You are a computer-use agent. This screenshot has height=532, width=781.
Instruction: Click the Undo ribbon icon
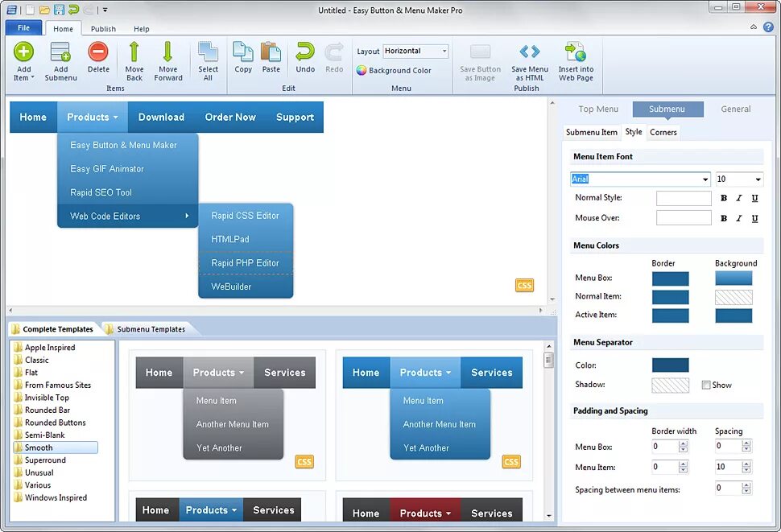[305, 52]
